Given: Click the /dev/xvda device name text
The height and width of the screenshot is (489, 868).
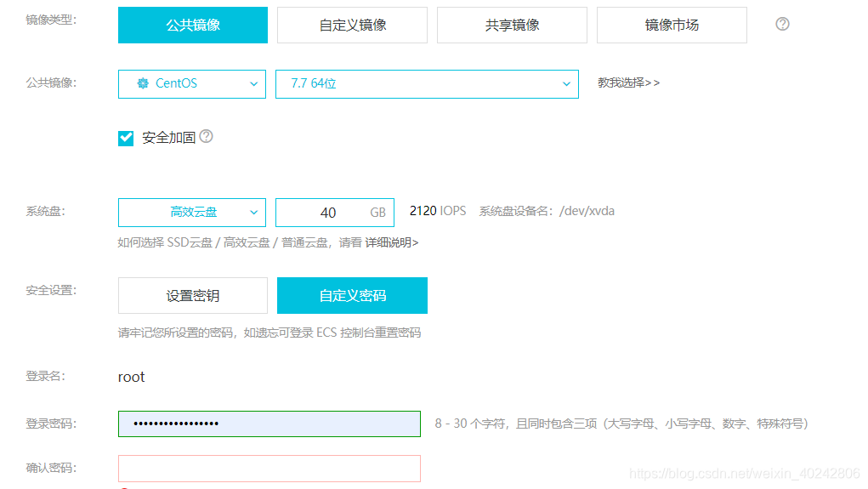Looking at the screenshot, I should click(x=587, y=211).
